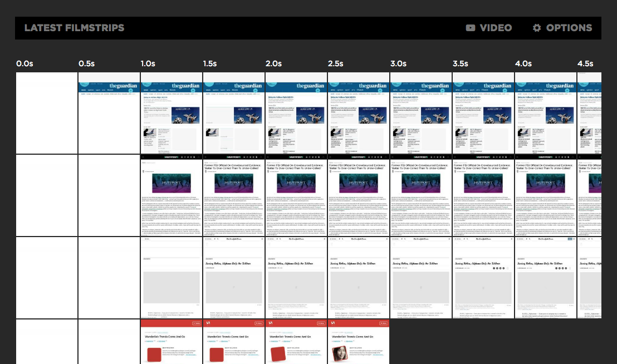This screenshot has height=364, width=617.
Task: Open red Wanderlist thumbnail at 1.0s
Action: click(171, 342)
